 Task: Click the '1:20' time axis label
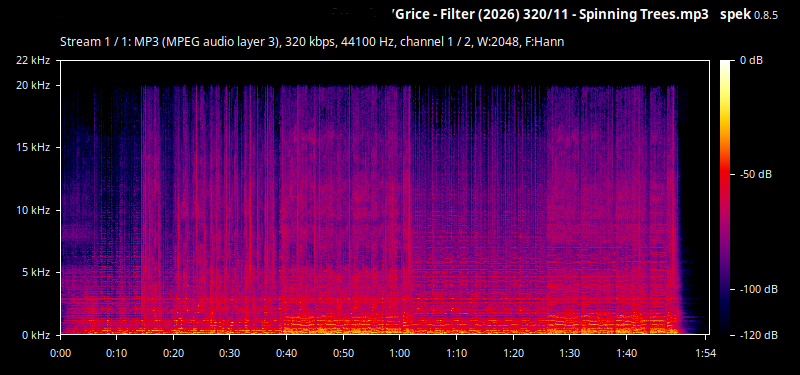point(513,353)
